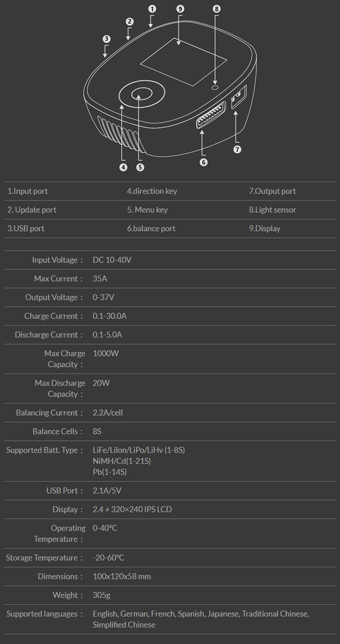Click callout number 1 marker in diagram
Screen dimensions: 340x644
pyautogui.click(x=152, y=9)
